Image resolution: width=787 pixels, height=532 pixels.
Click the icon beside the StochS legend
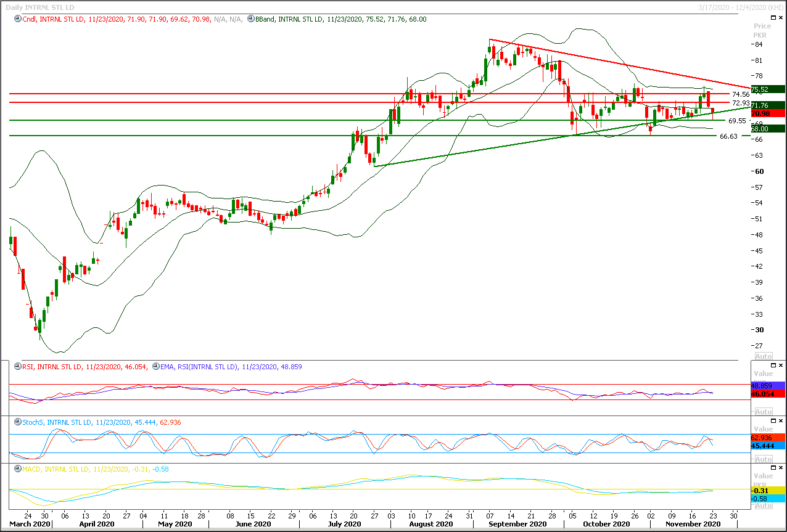(x=17, y=422)
